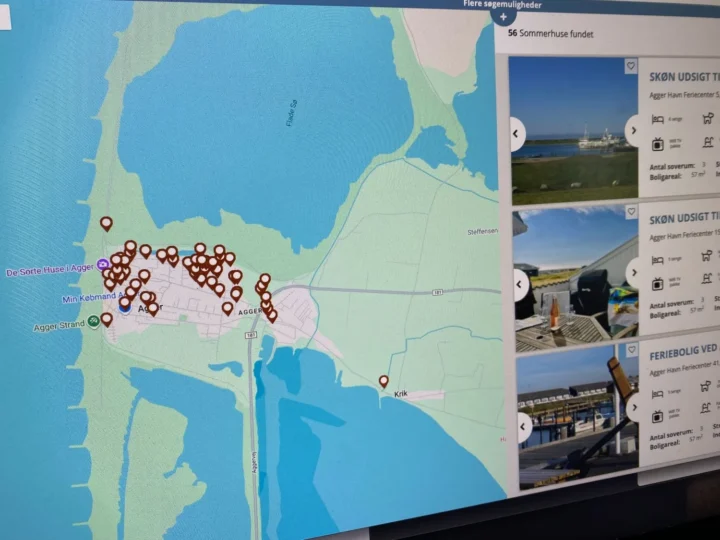Open the FERIEBOLIG VED listing title

click(x=684, y=353)
